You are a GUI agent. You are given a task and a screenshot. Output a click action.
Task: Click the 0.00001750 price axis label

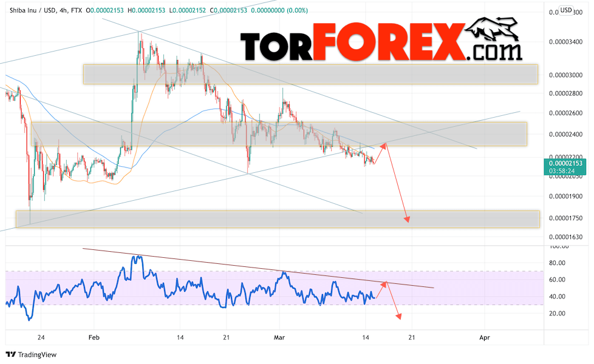point(565,218)
